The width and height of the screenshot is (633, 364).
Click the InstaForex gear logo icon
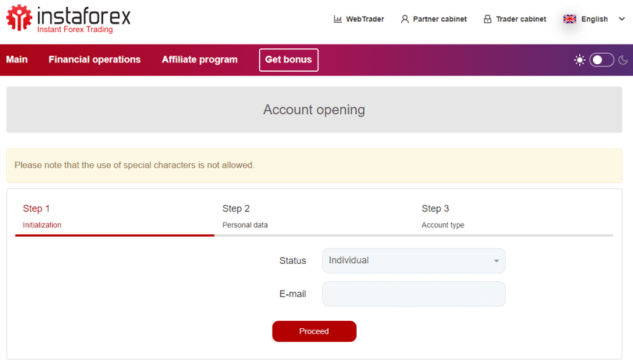tap(19, 18)
